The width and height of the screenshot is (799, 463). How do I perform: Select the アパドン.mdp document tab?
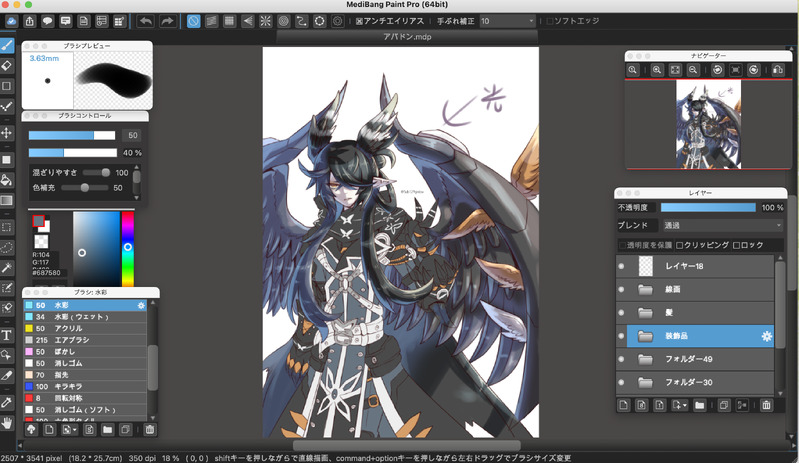pyautogui.click(x=407, y=37)
